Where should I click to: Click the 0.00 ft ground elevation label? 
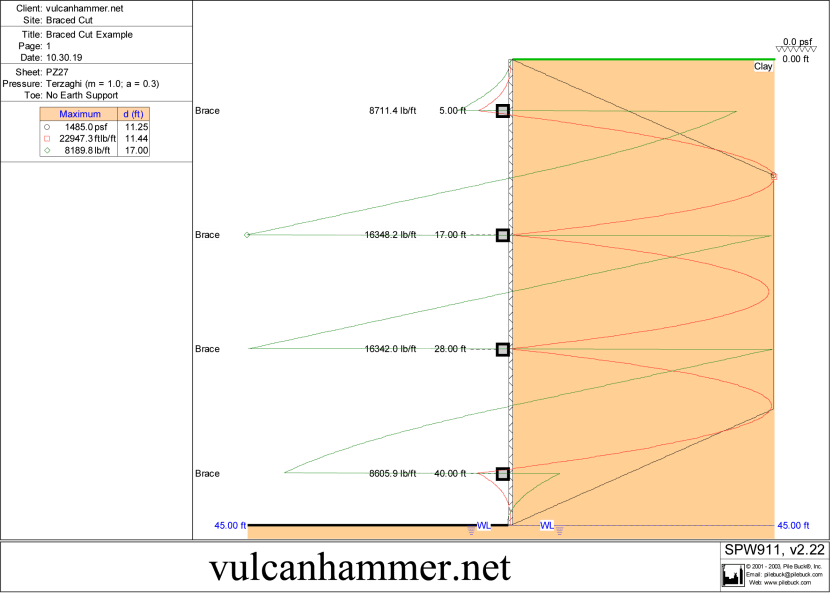coord(795,59)
